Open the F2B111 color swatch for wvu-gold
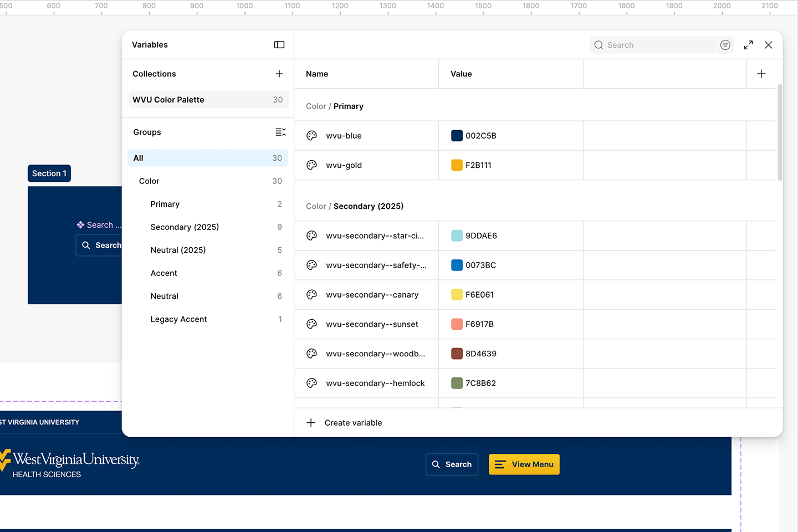The width and height of the screenshot is (798, 532). pos(457,165)
